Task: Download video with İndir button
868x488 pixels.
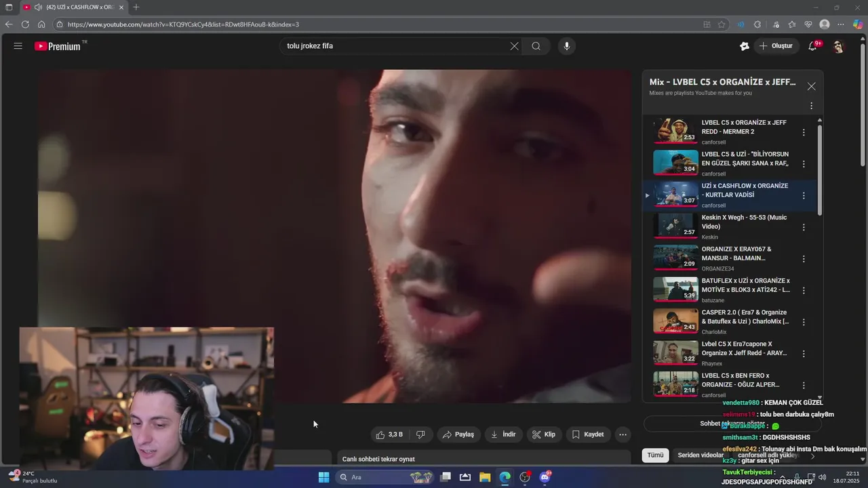Action: coord(503,434)
